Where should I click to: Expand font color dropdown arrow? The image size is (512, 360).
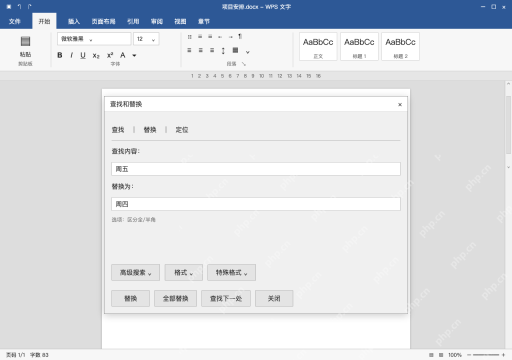pyautogui.click(x=134, y=55)
